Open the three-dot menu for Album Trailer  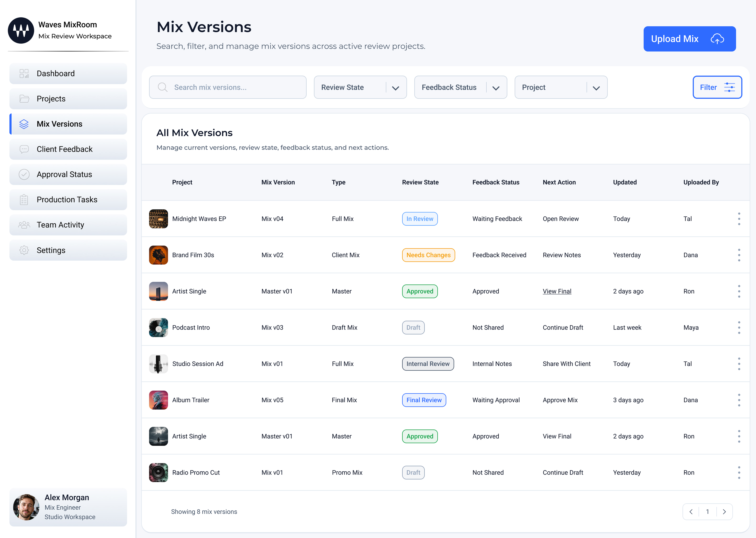(x=739, y=400)
